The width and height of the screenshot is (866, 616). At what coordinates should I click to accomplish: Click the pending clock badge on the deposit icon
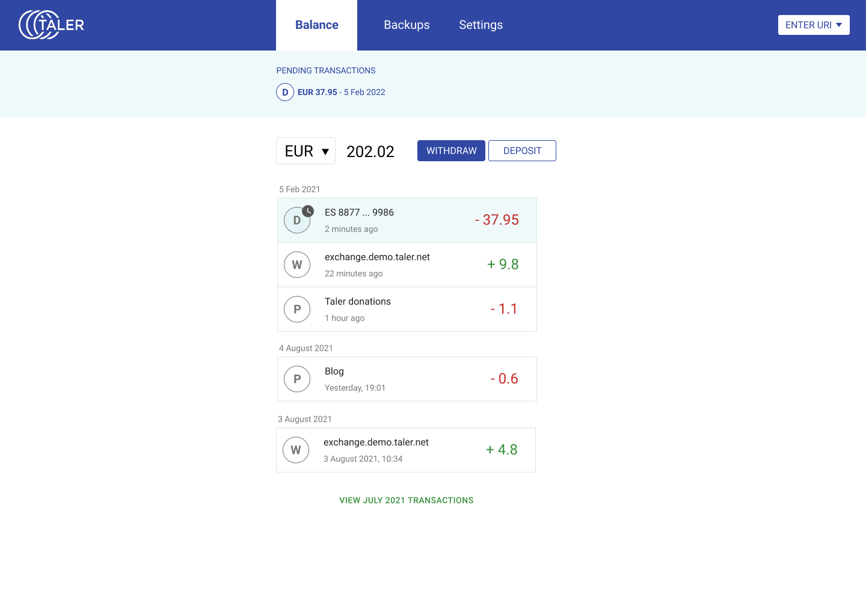[x=308, y=211]
